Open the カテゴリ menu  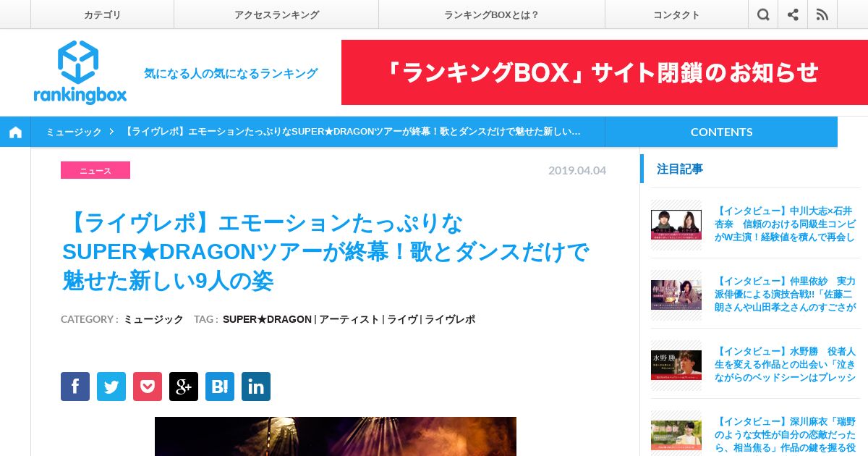tap(102, 14)
